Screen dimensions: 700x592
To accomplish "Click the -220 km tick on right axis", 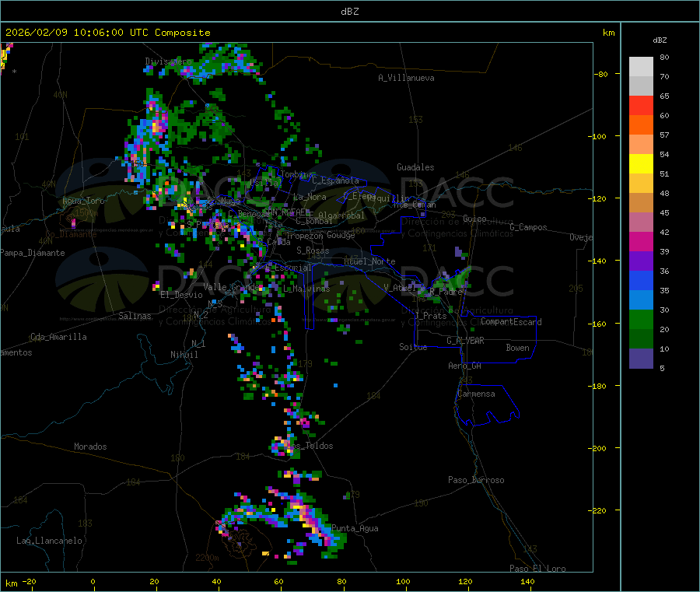I will 597,510.
